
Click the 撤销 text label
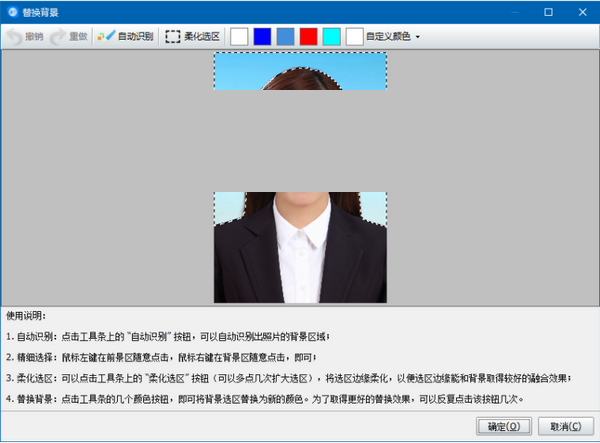pos(34,36)
